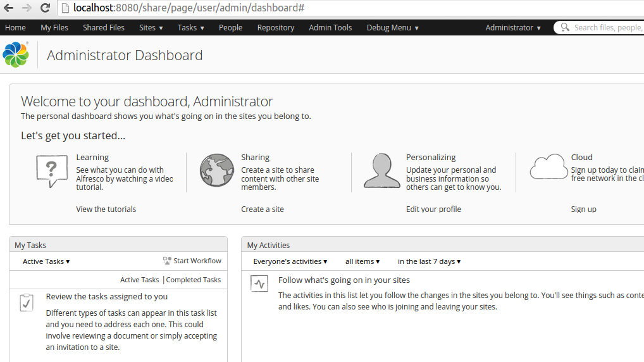Click the page icon in address bar
The image size is (644, 362).
pyautogui.click(x=65, y=8)
